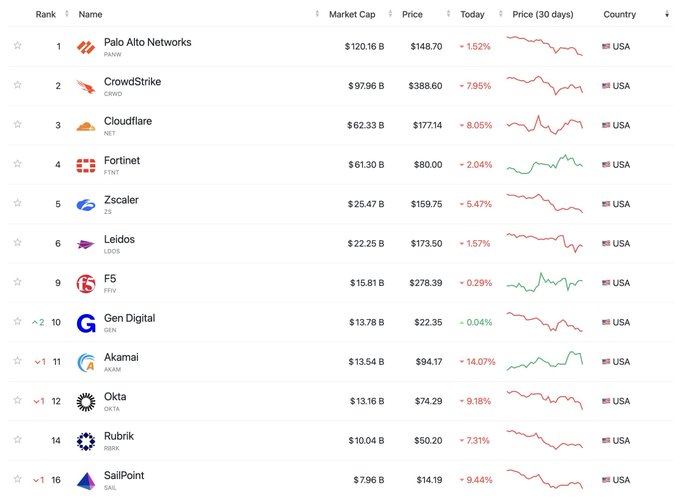680x498 pixels.
Task: Click the Cloudflare cloud logo icon
Action: pyautogui.click(x=85, y=126)
